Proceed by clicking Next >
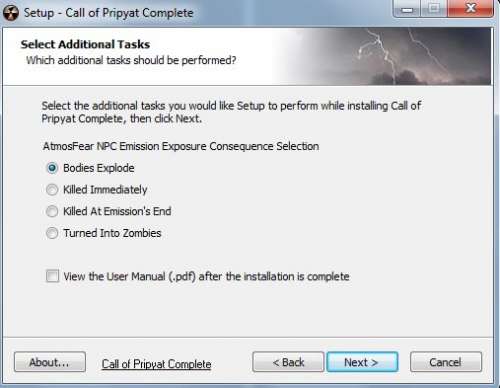This screenshot has width=500, height=388. coord(362,362)
